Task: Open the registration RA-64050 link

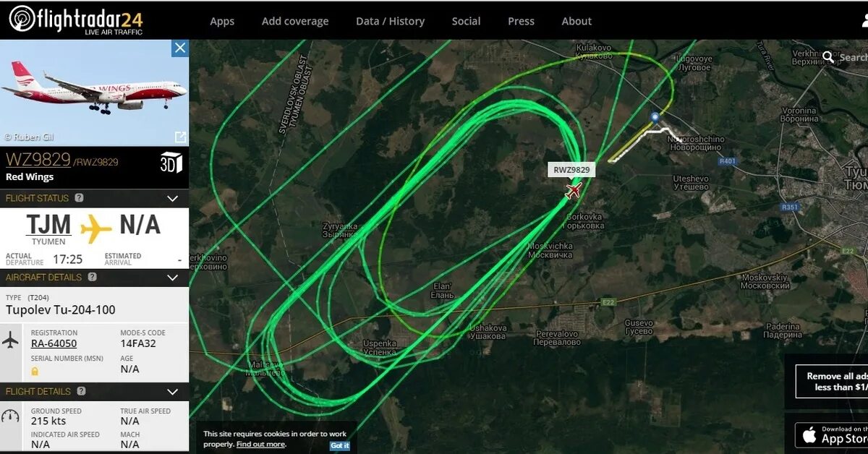Action: click(x=54, y=343)
